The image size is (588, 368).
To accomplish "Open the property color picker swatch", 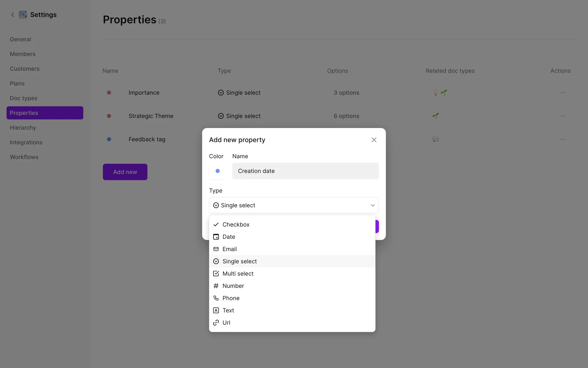I will (217, 171).
